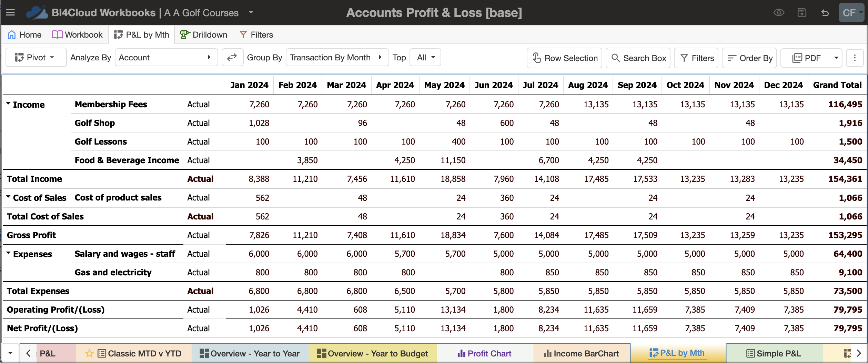Click the undo arrow icon
This screenshot has width=868, height=363.
[x=825, y=13]
